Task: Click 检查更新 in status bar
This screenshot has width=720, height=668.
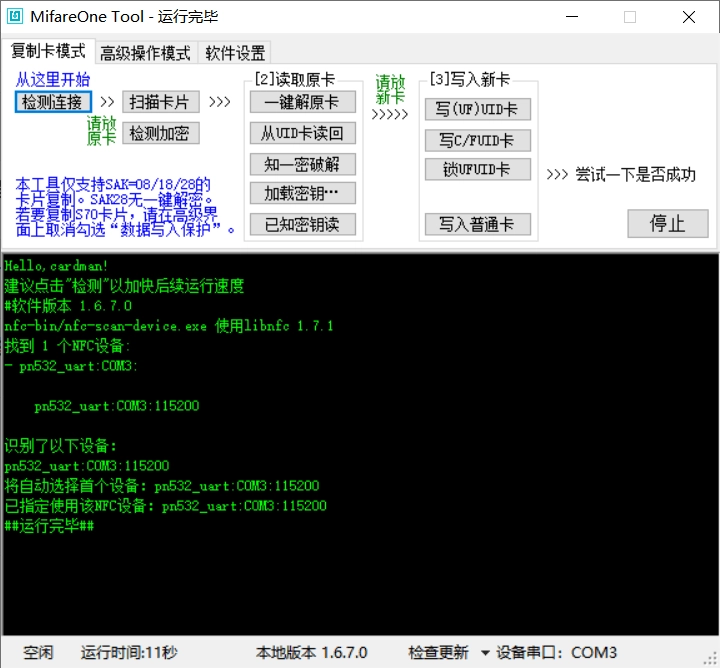Action: (x=438, y=652)
